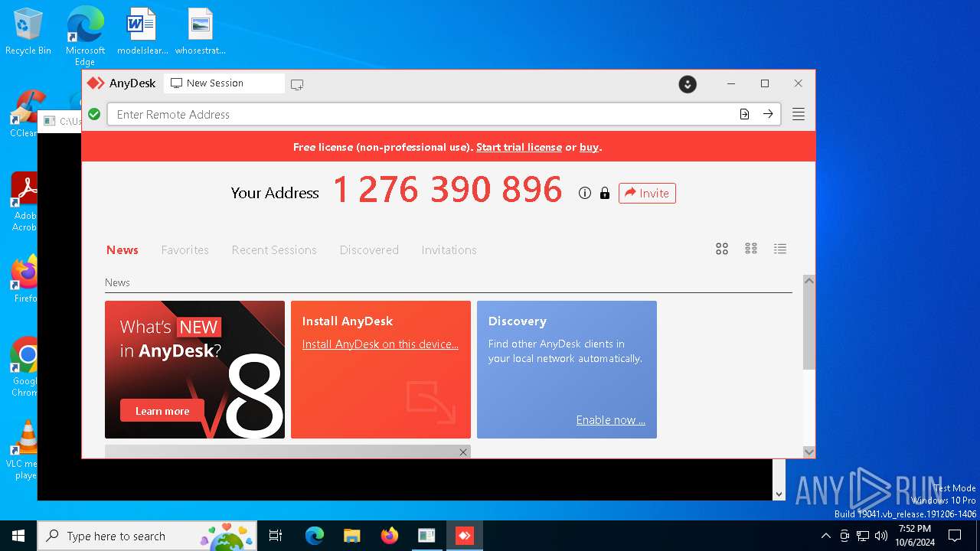Click Install AnyDesk on this device link

[381, 344]
